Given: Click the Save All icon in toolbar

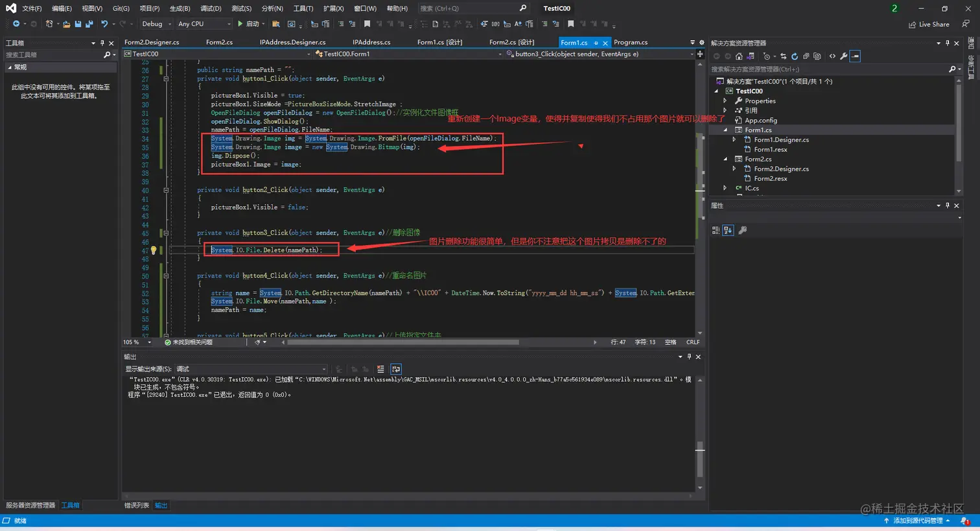Looking at the screenshot, I should (x=88, y=24).
